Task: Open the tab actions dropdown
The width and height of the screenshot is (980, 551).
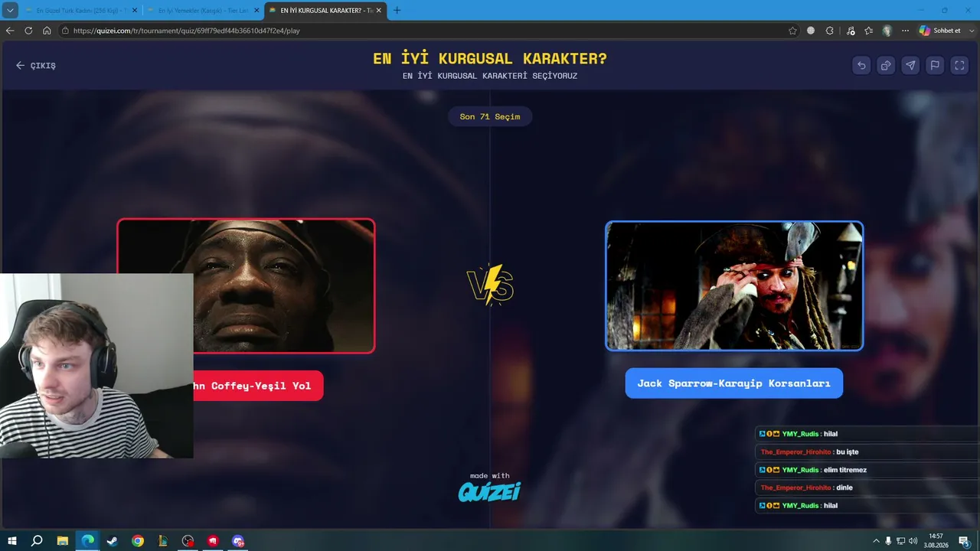Action: click(10, 10)
